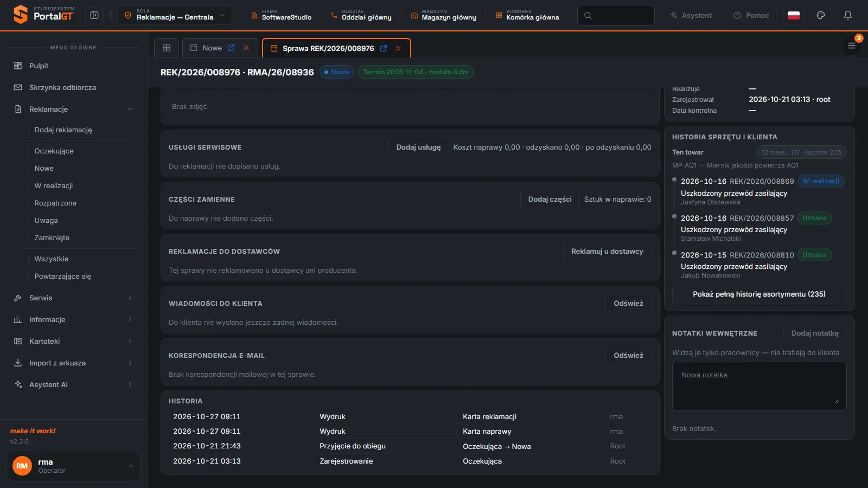Refresh Wiadomości do klienta section
Screen dimensions: 868x488
[x=628, y=303]
